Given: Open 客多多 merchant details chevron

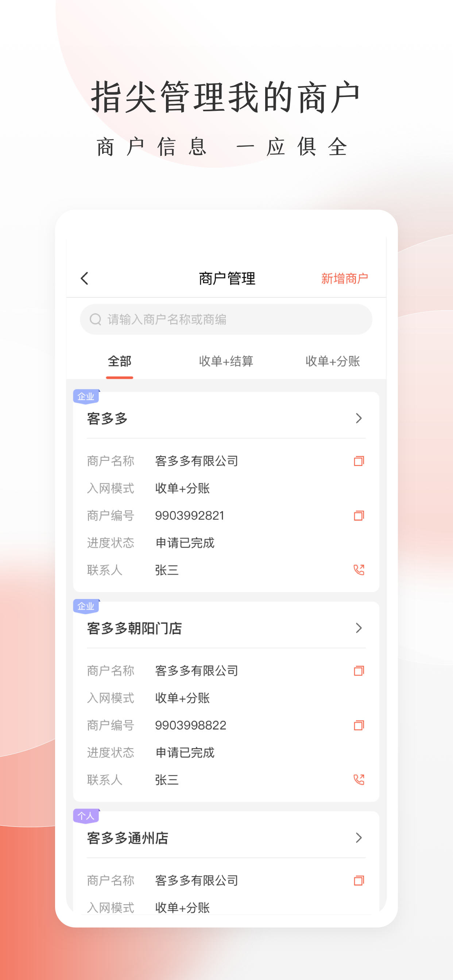Looking at the screenshot, I should pyautogui.click(x=359, y=419).
